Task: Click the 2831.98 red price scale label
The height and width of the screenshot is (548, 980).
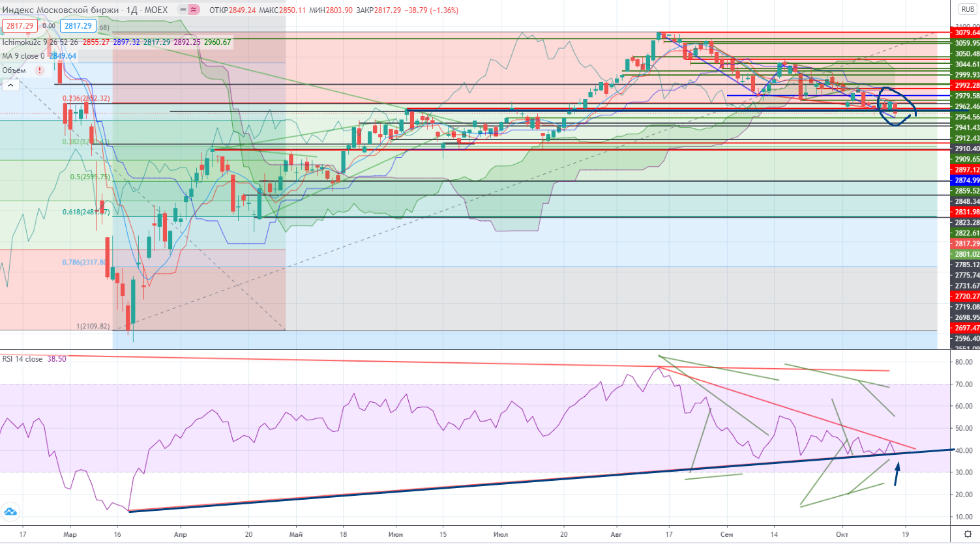Action: 966,212
